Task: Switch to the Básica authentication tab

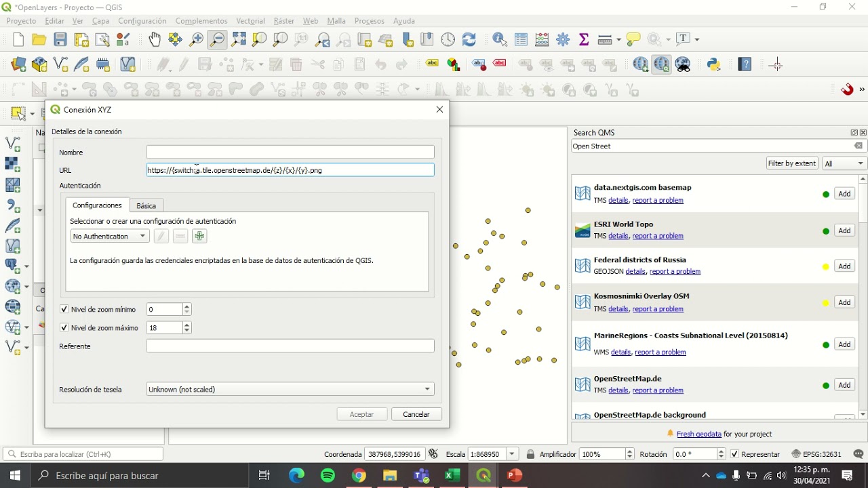Action: pyautogui.click(x=146, y=205)
